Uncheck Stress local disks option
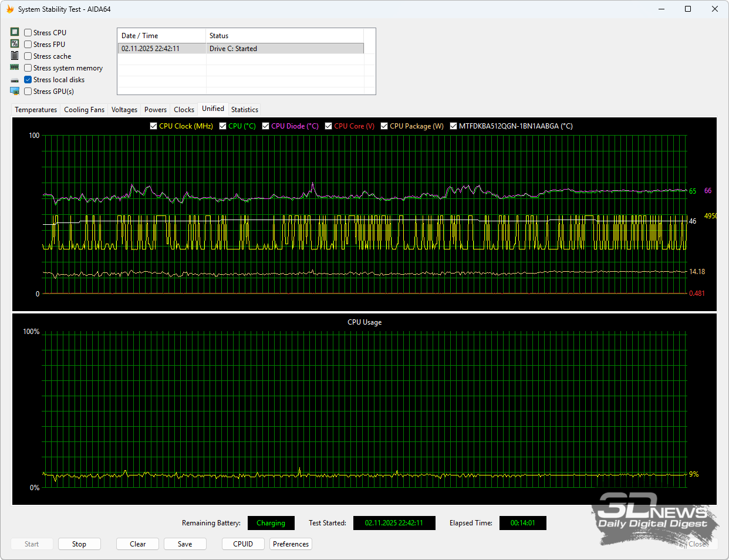 (28, 80)
